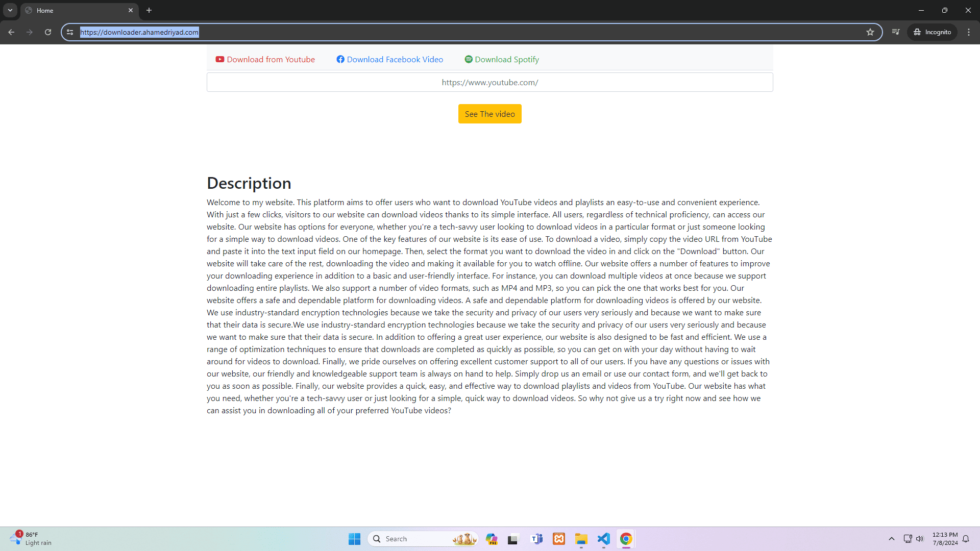Show hidden system tray icons
This screenshot has height=551, width=980.
[892, 539]
